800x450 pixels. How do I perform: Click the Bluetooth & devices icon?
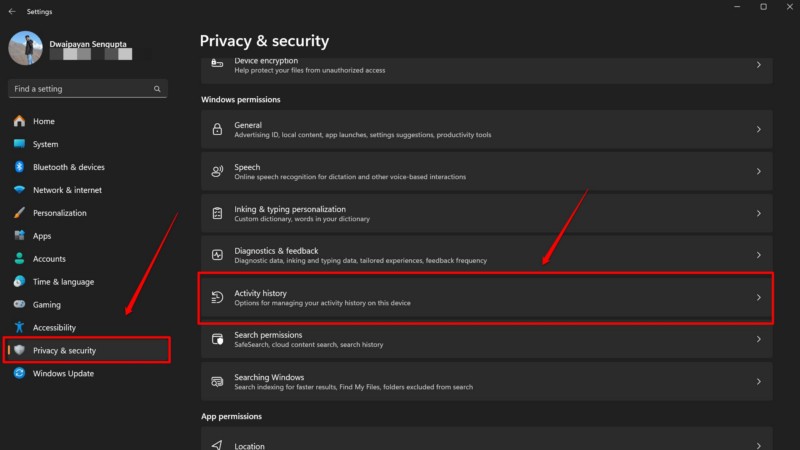click(19, 167)
